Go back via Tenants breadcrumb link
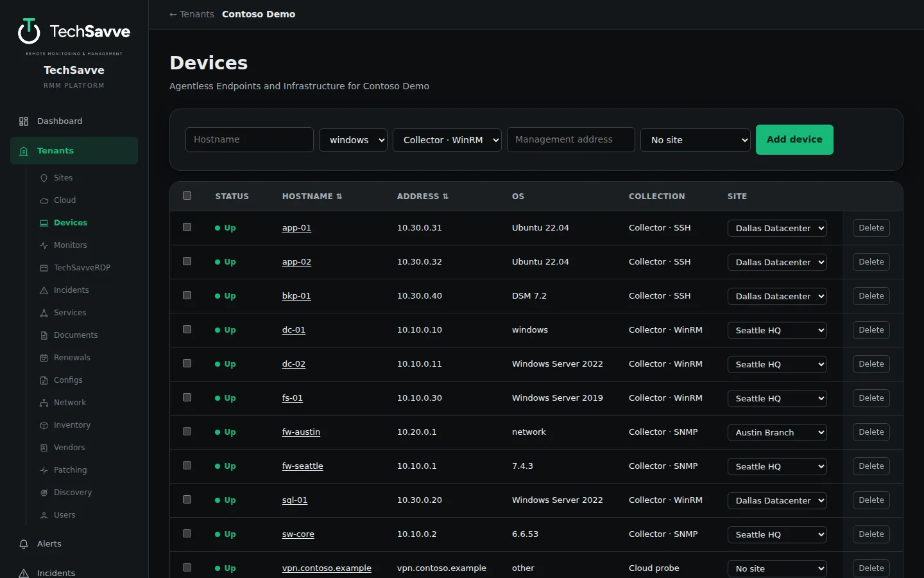 coord(192,14)
